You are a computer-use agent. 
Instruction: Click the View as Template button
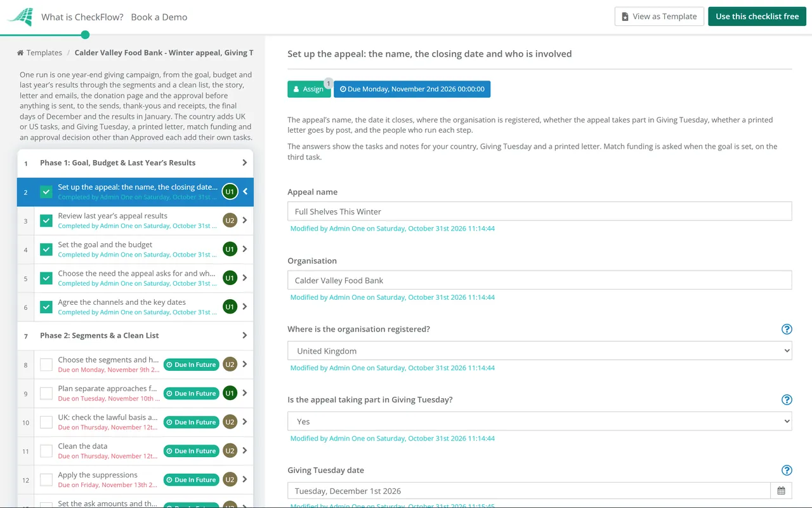click(658, 17)
